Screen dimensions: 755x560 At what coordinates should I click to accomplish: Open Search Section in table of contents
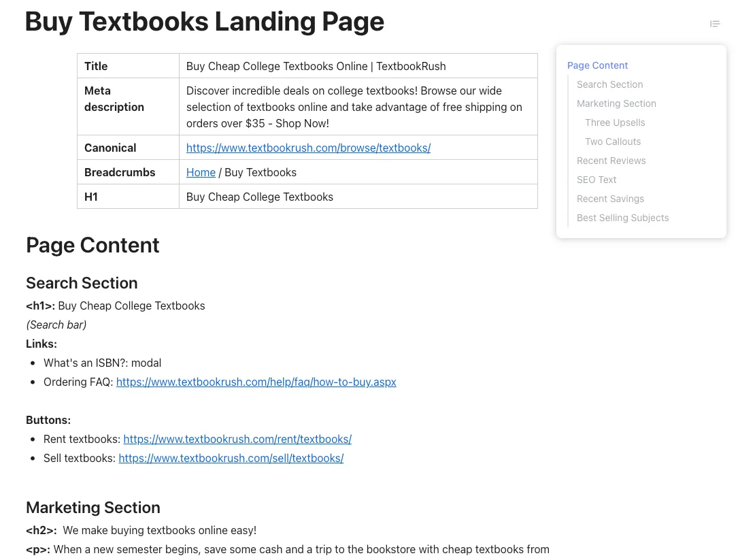609,84
